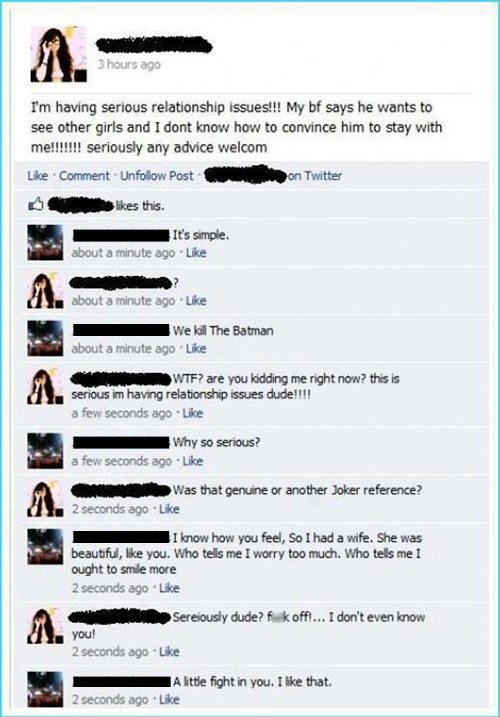The height and width of the screenshot is (717, 500).
Task: Click avatar beside "It's simple." comment
Action: pyautogui.click(x=45, y=243)
